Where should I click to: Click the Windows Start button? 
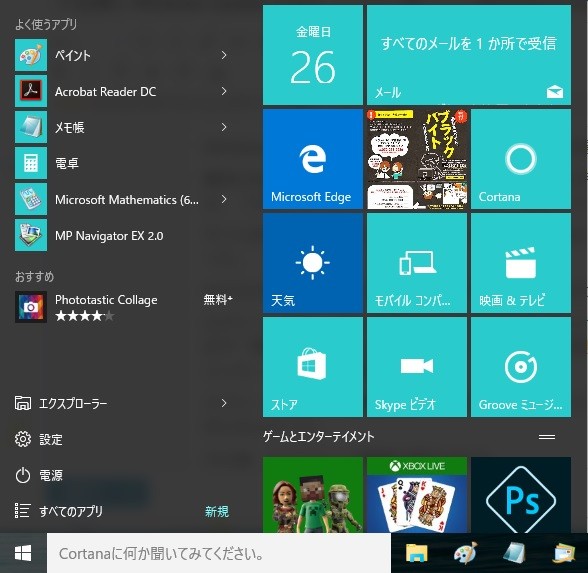click(x=23, y=553)
